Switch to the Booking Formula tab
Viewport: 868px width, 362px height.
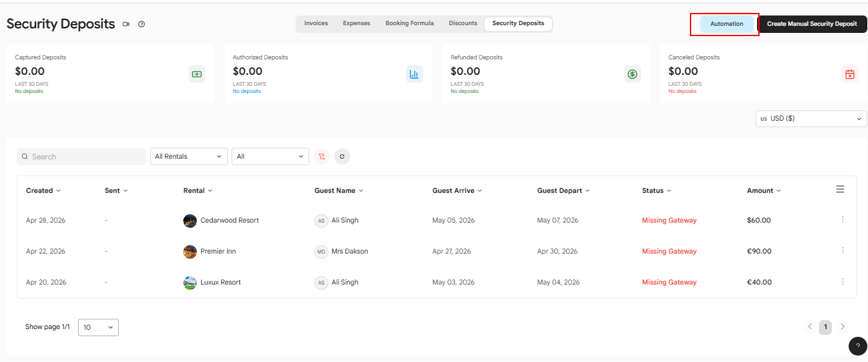pos(410,23)
